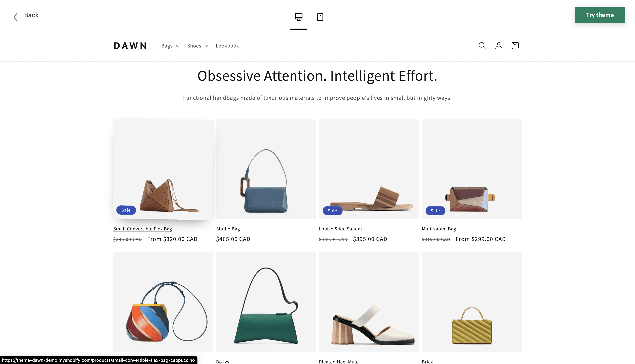Click the Mini Naomi Bag image
Screen dimensions: 635x364
coord(472,169)
